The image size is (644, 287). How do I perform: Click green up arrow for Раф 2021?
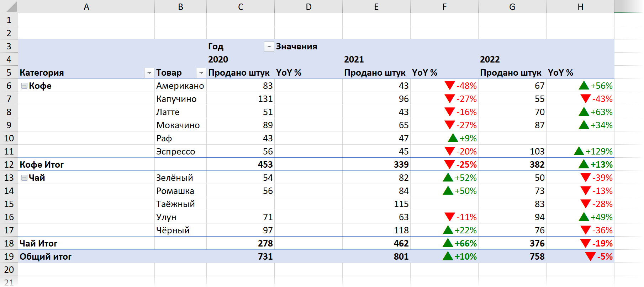pyautogui.click(x=453, y=138)
